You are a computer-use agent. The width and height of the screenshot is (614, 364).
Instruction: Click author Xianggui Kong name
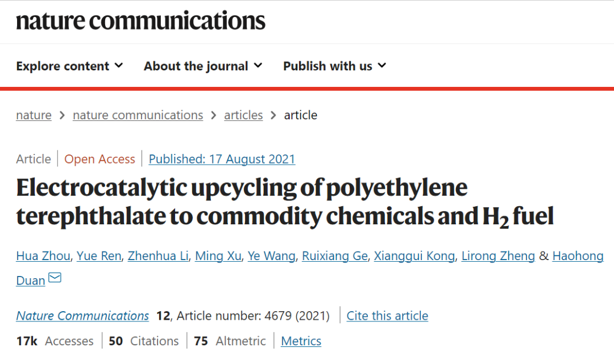point(414,256)
